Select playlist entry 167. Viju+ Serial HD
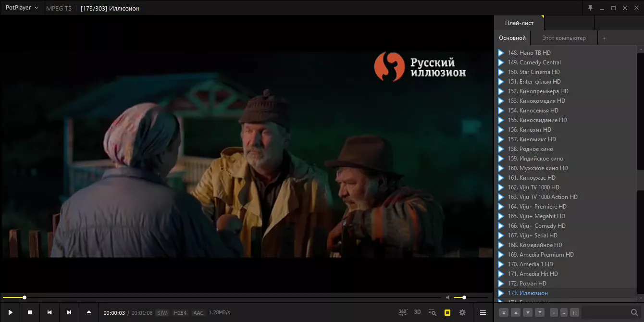 [x=566, y=235]
